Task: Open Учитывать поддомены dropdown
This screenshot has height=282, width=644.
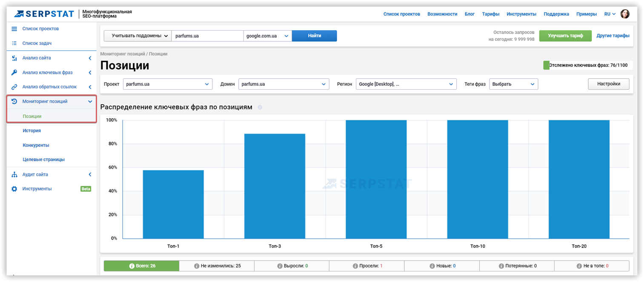Action: pyautogui.click(x=137, y=36)
